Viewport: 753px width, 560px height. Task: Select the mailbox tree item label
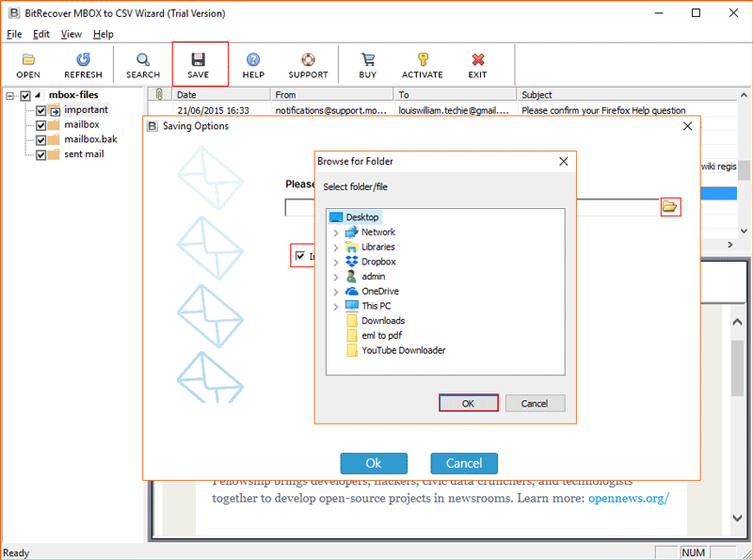(x=82, y=125)
